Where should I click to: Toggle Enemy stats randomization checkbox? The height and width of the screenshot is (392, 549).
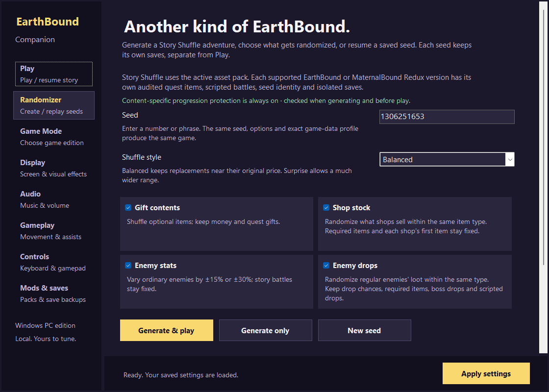tap(128, 265)
